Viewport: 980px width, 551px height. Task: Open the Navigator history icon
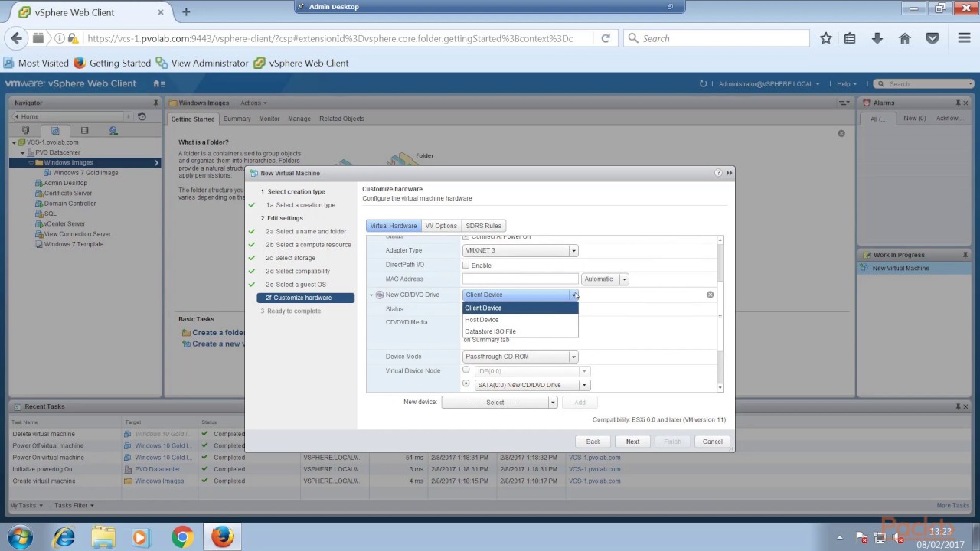[x=142, y=116]
